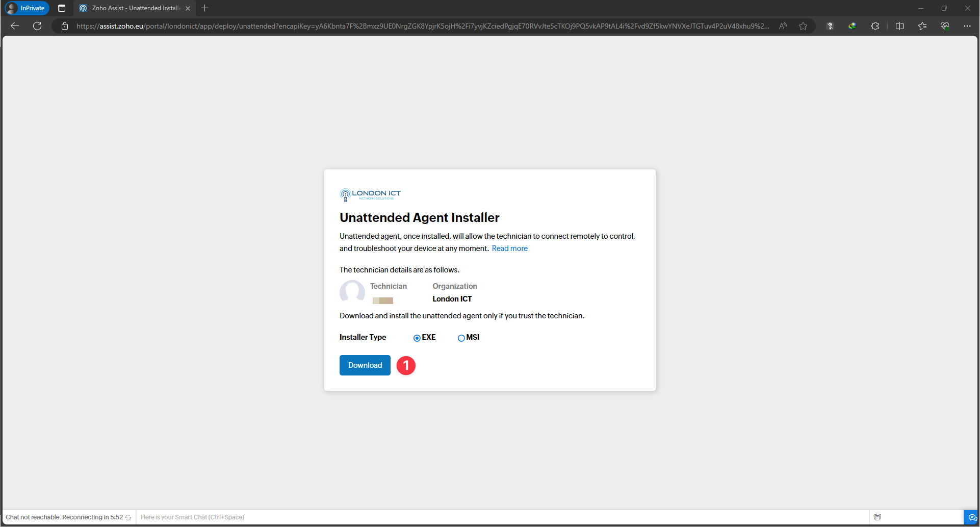Click the Smart Chat input field

[x=502, y=517]
